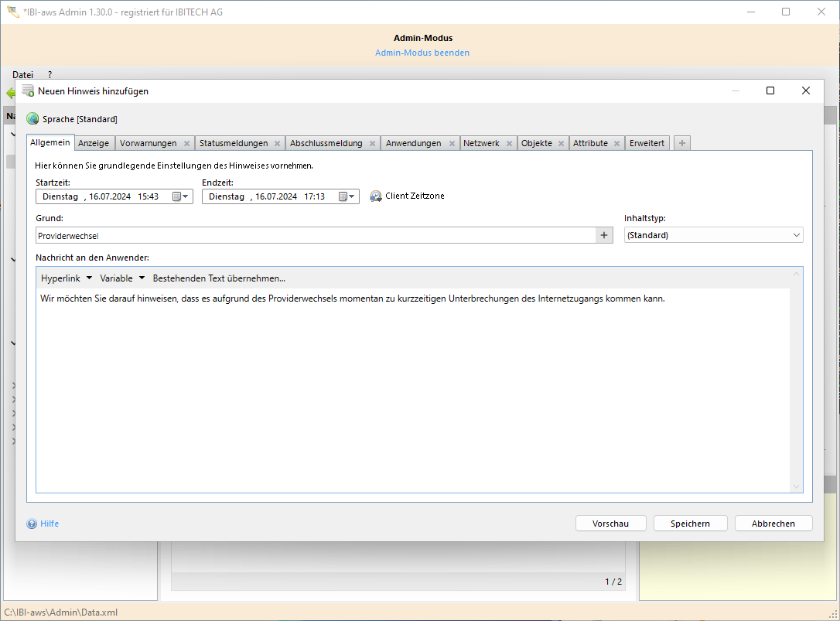Click the Client Zeitzone icon

(376, 196)
